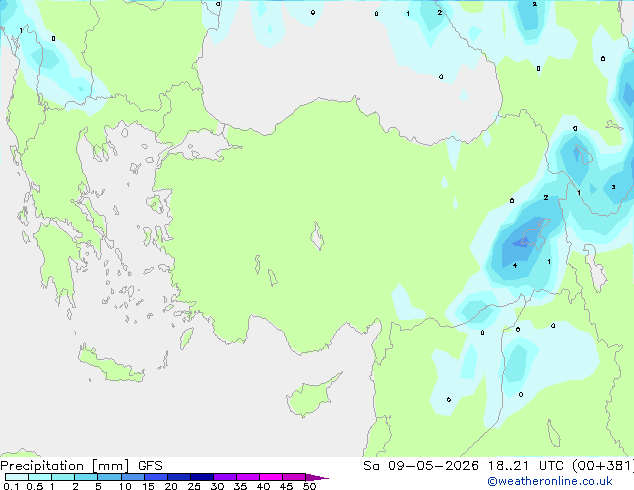Select the 30–35 mm purple legend swatch
This screenshot has height=490, width=634.
click(224, 477)
